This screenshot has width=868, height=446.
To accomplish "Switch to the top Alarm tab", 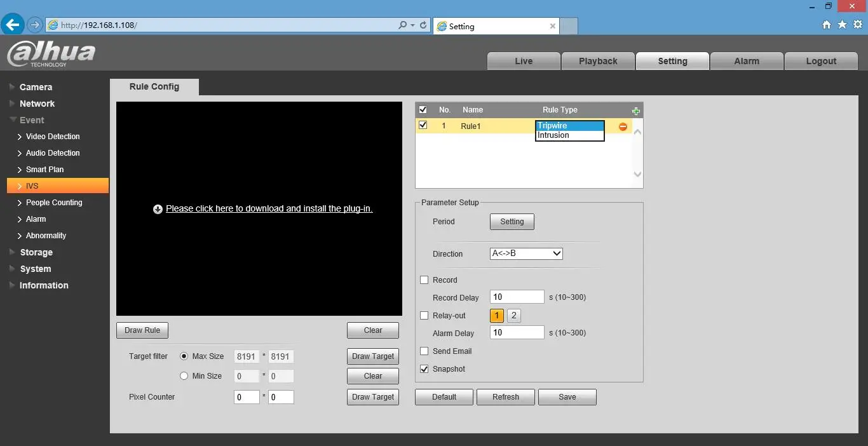I will coord(747,61).
